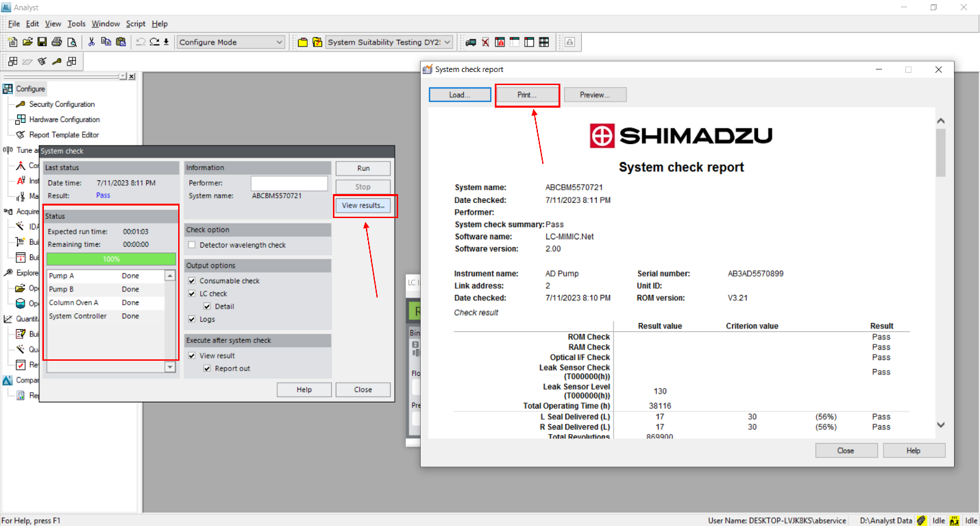Screen dimensions: 980x526
Task: Open the Print Preview toolbar icon
Action: click(x=71, y=42)
